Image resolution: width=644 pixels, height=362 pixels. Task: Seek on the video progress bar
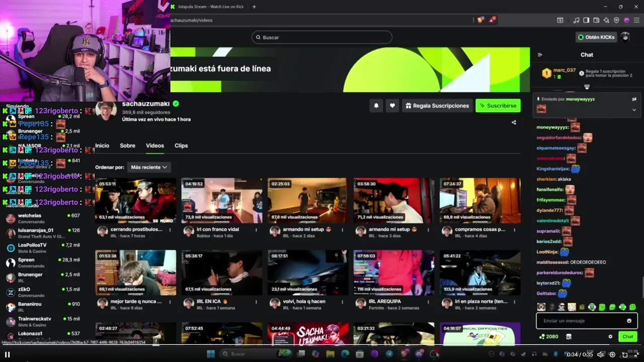click(x=322, y=345)
